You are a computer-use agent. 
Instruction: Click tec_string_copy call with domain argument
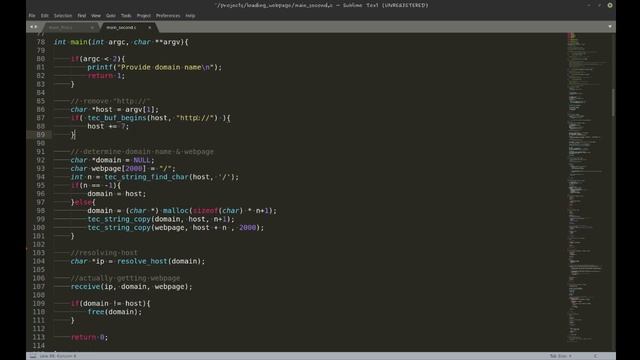click(x=161, y=219)
